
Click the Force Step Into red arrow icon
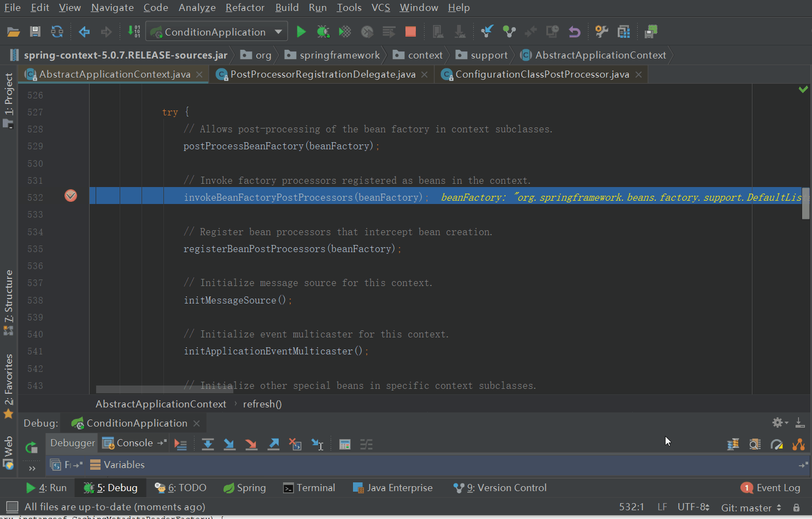click(x=251, y=444)
